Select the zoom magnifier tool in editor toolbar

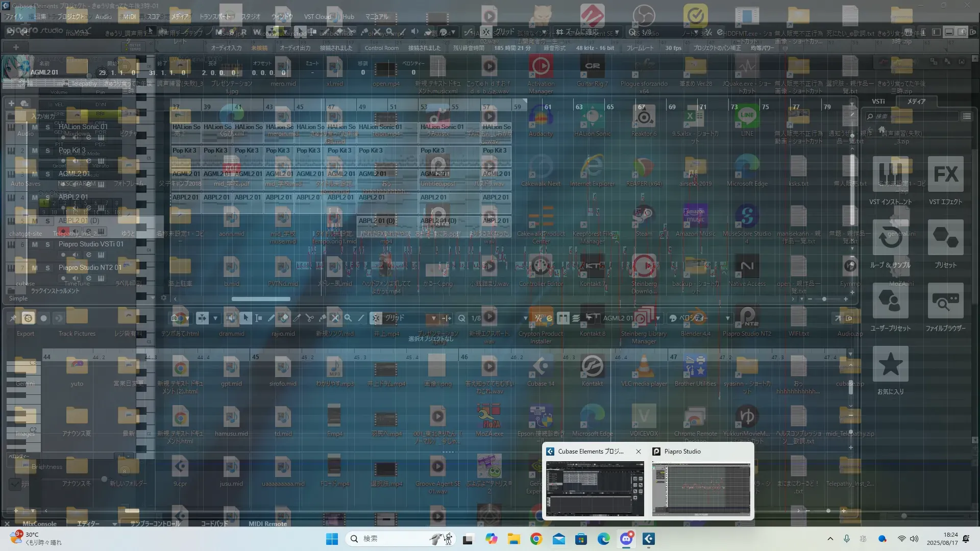[348, 318]
